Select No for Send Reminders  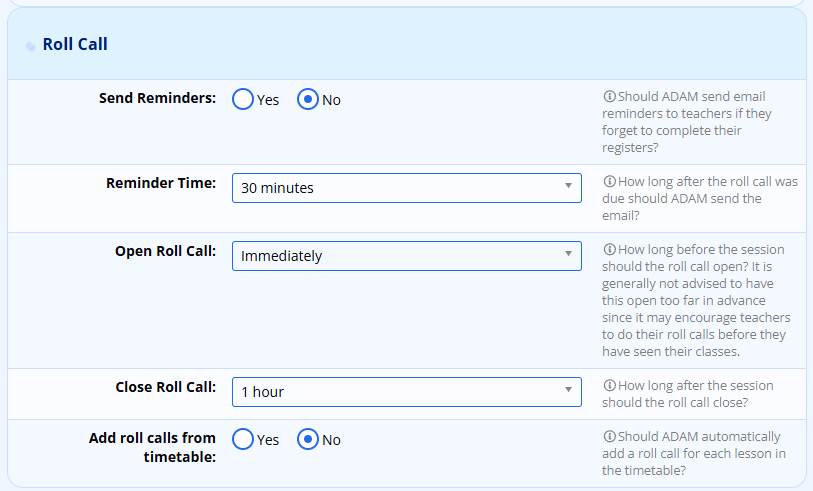click(x=308, y=99)
